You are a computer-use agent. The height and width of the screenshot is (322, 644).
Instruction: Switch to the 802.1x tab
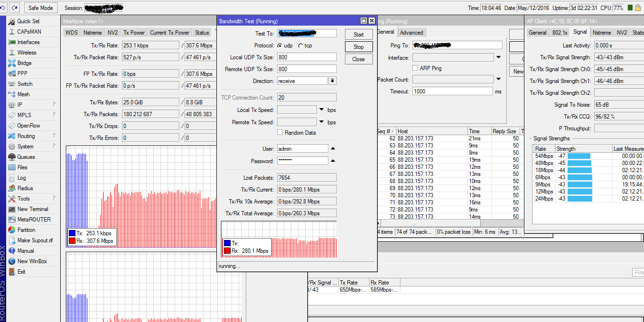560,33
